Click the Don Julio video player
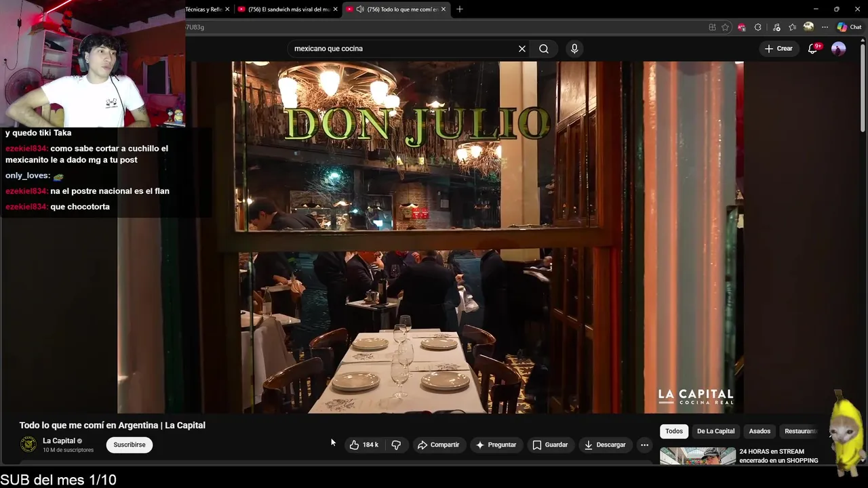 [431, 237]
